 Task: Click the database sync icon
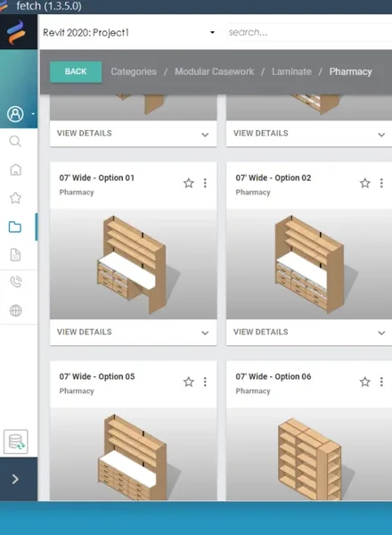(16, 442)
